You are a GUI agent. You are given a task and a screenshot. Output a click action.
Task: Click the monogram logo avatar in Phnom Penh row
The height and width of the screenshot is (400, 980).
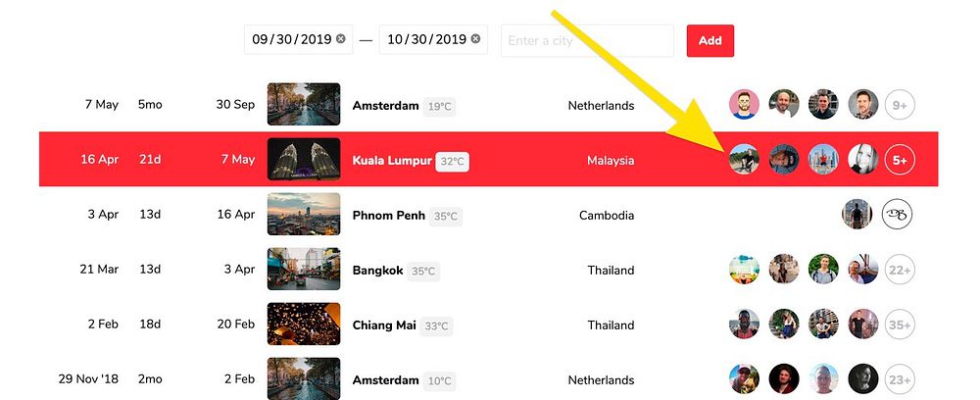897,215
